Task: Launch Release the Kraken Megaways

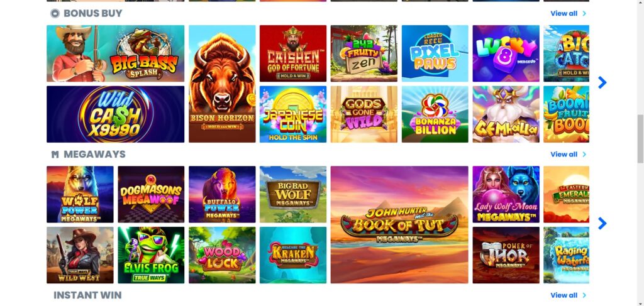Action: pos(293,255)
